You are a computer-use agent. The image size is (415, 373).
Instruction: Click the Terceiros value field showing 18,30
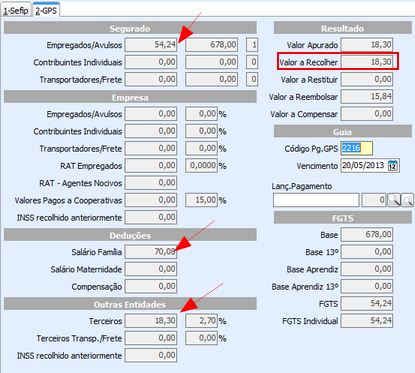[151, 321]
